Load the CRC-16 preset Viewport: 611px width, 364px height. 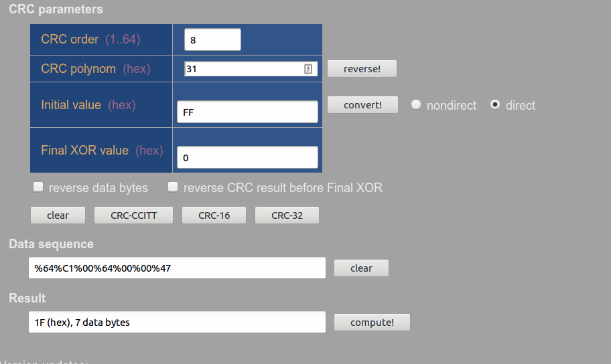pyautogui.click(x=214, y=215)
